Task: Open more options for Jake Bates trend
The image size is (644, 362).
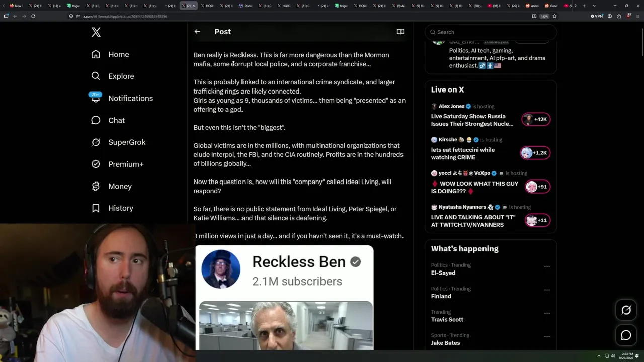Action: point(547,337)
